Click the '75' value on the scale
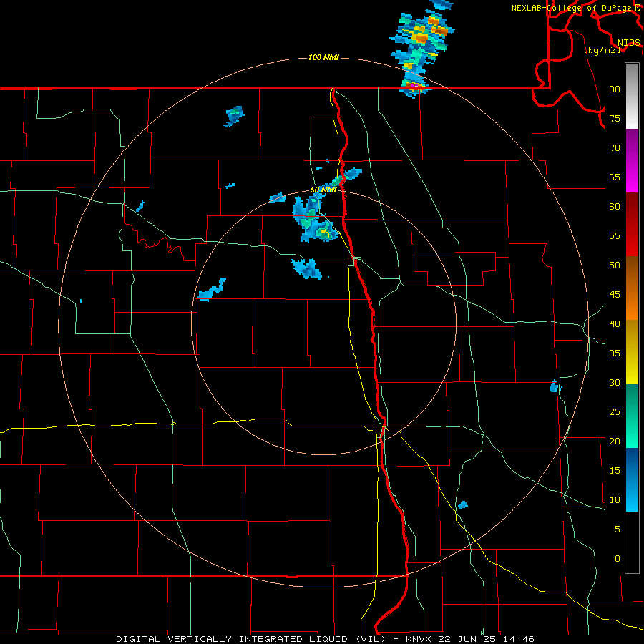Screen dimensions: 644x644 click(615, 118)
